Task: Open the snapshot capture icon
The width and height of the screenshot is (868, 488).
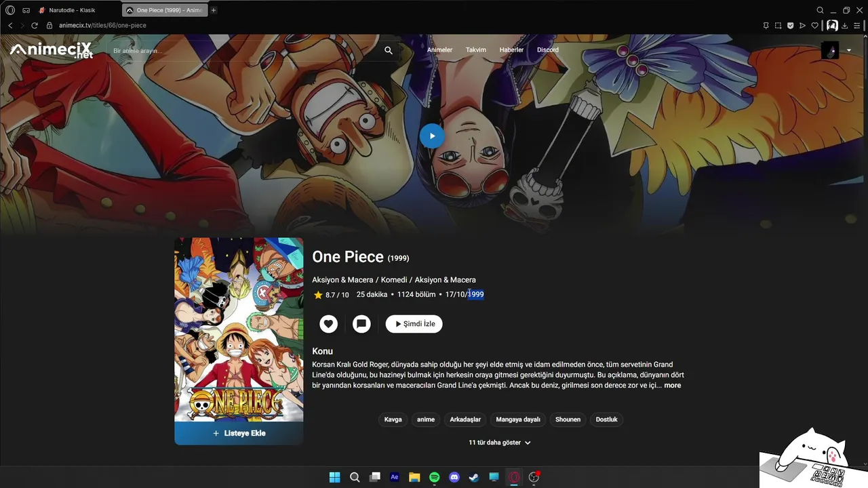Action: coord(778,25)
